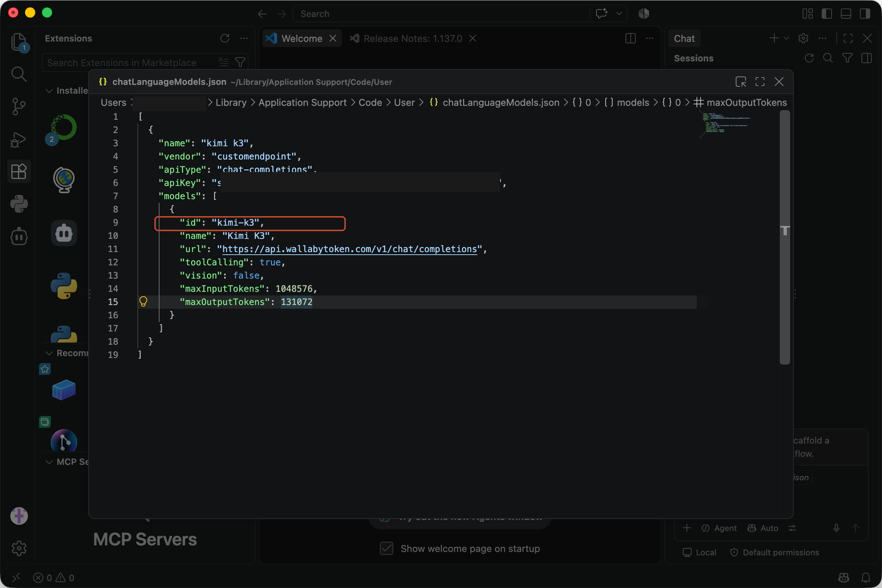Viewport: 882px width, 588px height.
Task: Select the Extensions view icon
Action: (19, 172)
